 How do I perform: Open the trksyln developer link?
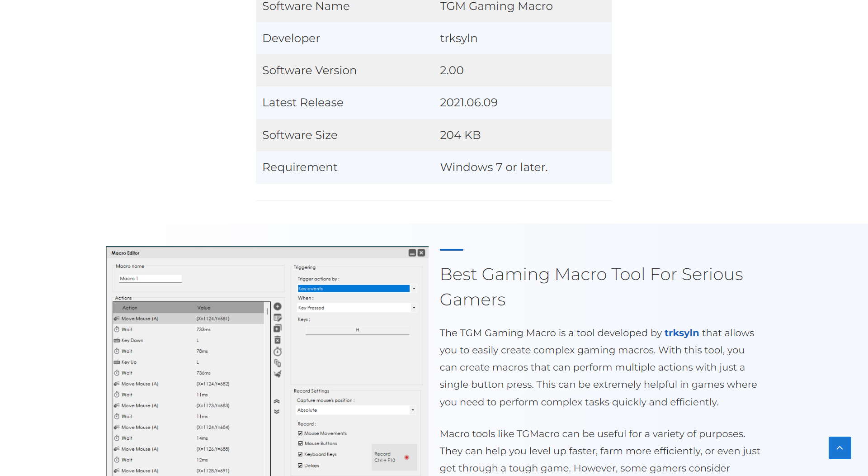(681, 333)
